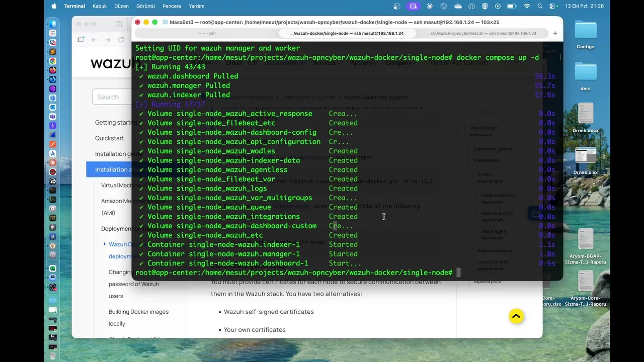
Task: Collapse the Wazuh Docker deployment sidebar arrow
Action: point(104,244)
